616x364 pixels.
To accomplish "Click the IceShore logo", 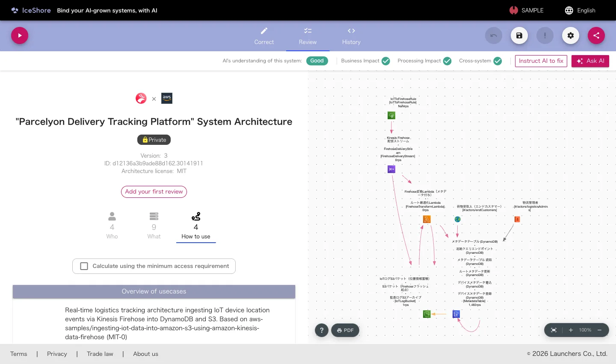I will (31, 10).
